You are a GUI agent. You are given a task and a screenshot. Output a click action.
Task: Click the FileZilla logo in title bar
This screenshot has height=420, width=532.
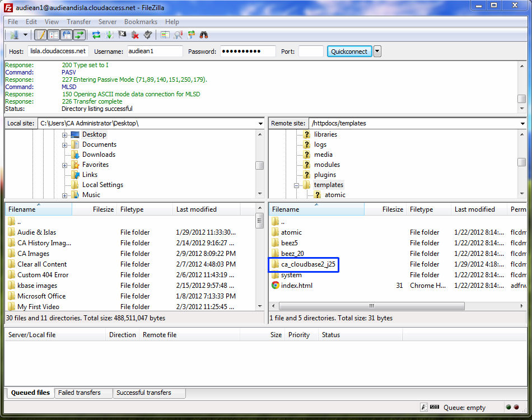point(8,7)
